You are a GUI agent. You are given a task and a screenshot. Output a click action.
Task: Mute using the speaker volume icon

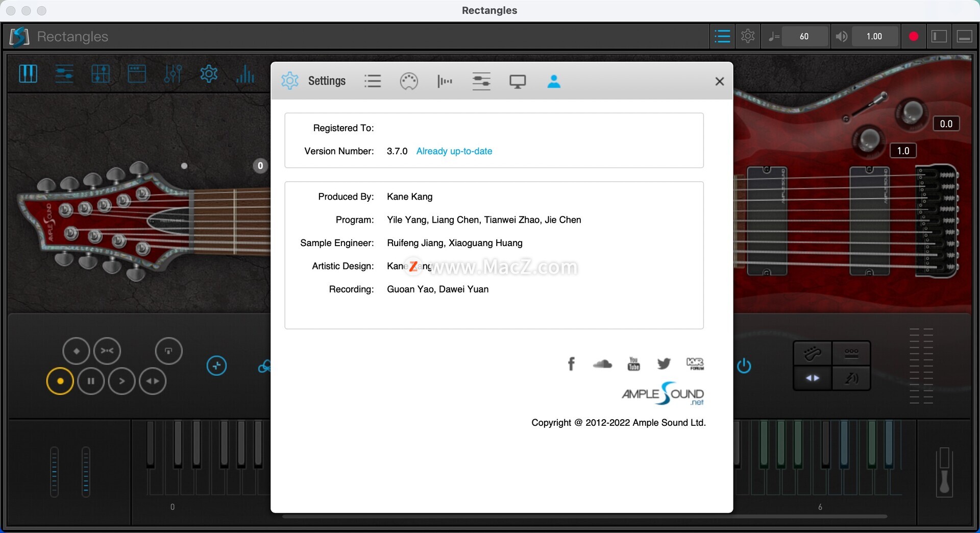click(x=842, y=36)
